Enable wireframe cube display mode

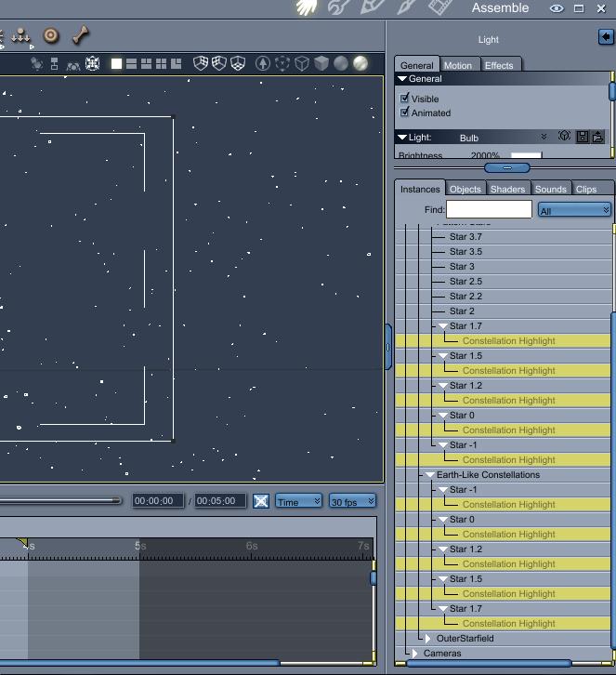coord(302,64)
